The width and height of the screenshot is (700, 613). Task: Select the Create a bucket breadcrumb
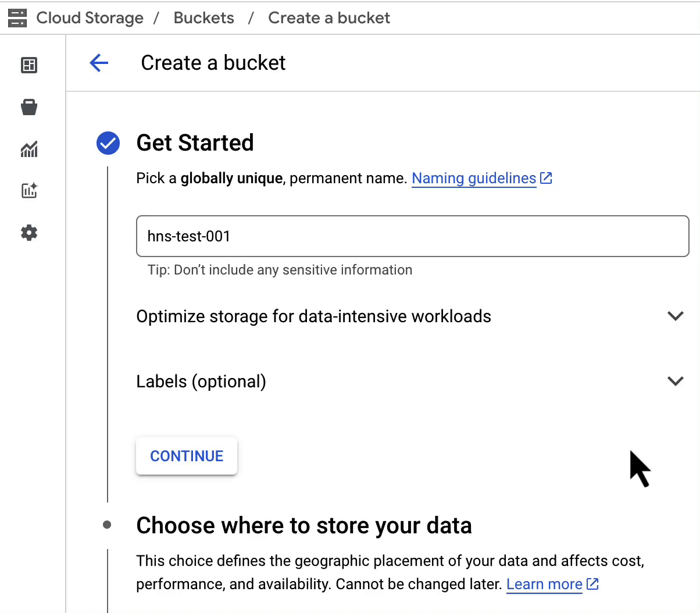[329, 18]
